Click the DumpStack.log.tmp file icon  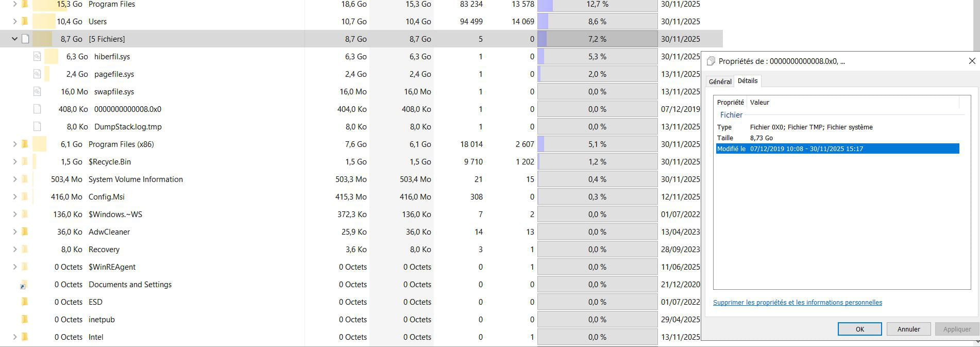[x=37, y=127]
